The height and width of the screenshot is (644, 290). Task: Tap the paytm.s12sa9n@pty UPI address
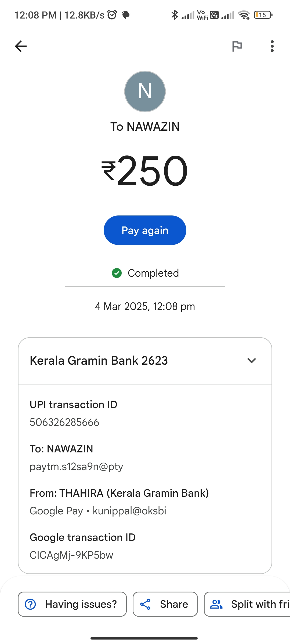[x=76, y=467]
